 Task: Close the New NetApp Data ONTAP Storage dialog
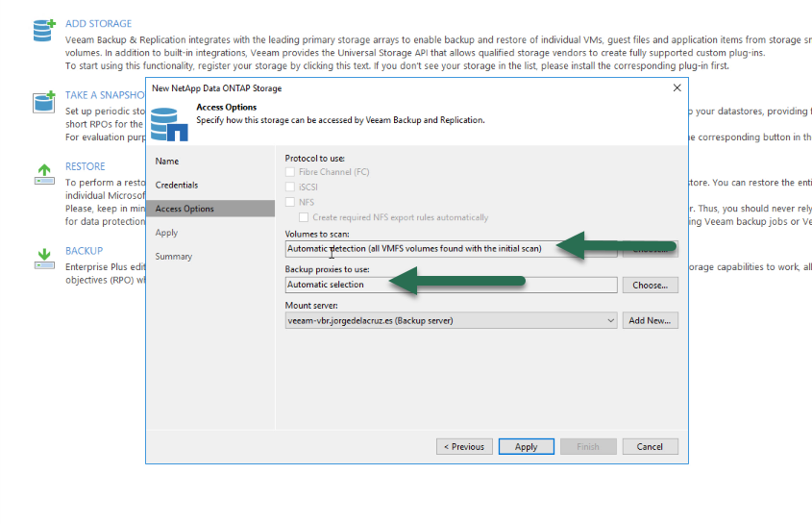click(x=677, y=88)
